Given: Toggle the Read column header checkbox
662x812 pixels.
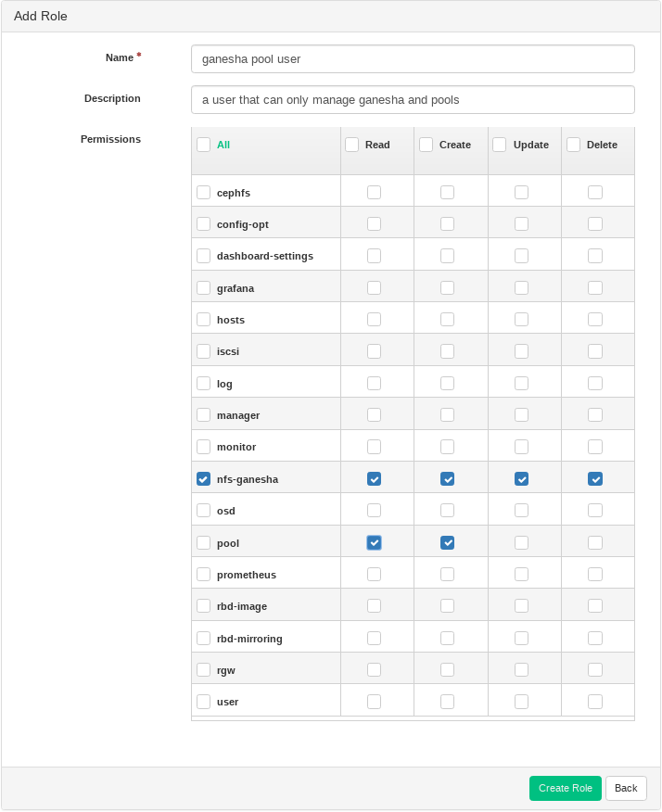Looking at the screenshot, I should coord(352,145).
